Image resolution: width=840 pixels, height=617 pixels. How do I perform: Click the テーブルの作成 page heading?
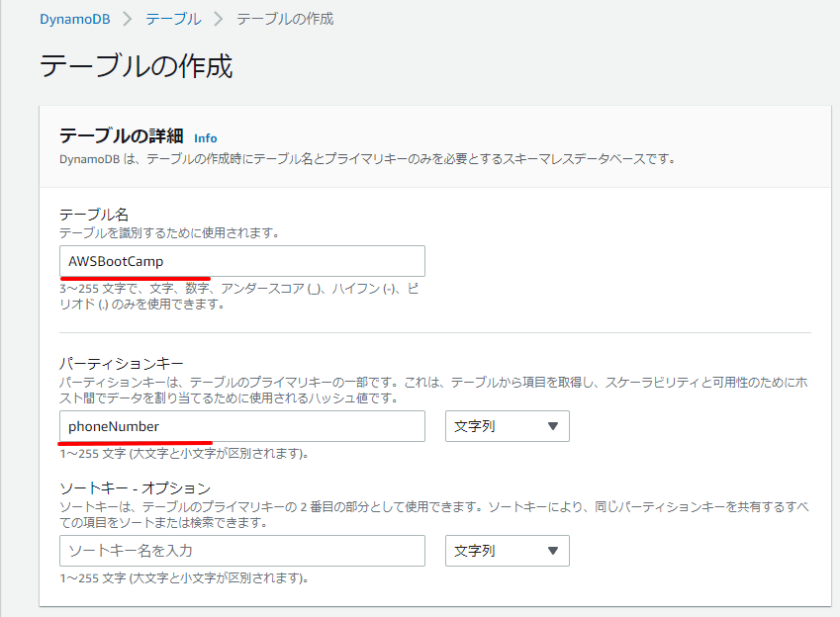tap(137, 66)
